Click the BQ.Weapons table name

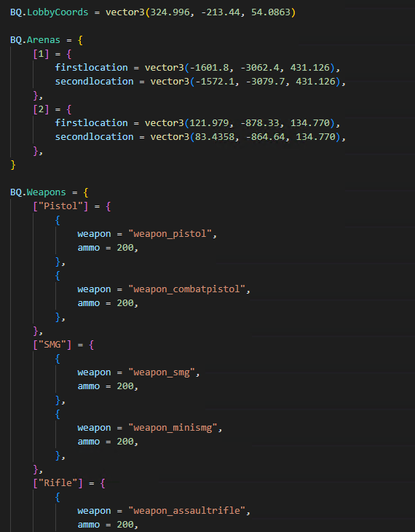pos(38,192)
